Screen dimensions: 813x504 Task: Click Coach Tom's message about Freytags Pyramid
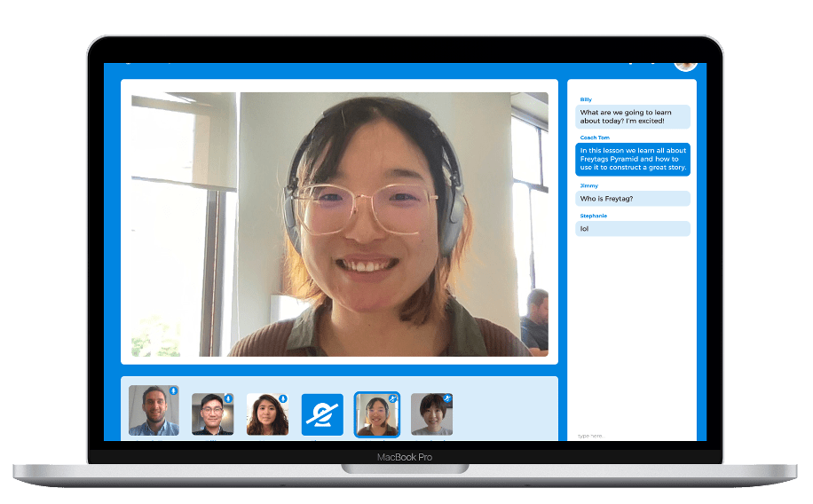pyautogui.click(x=633, y=159)
